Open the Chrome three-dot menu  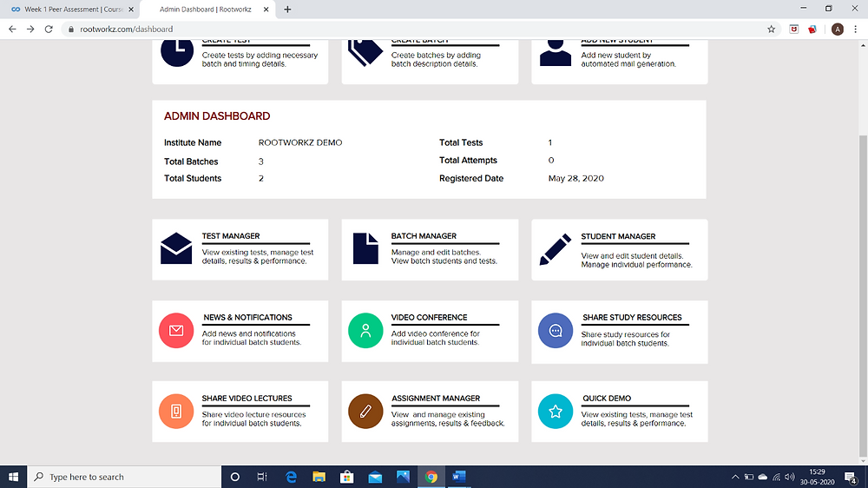[x=855, y=29]
